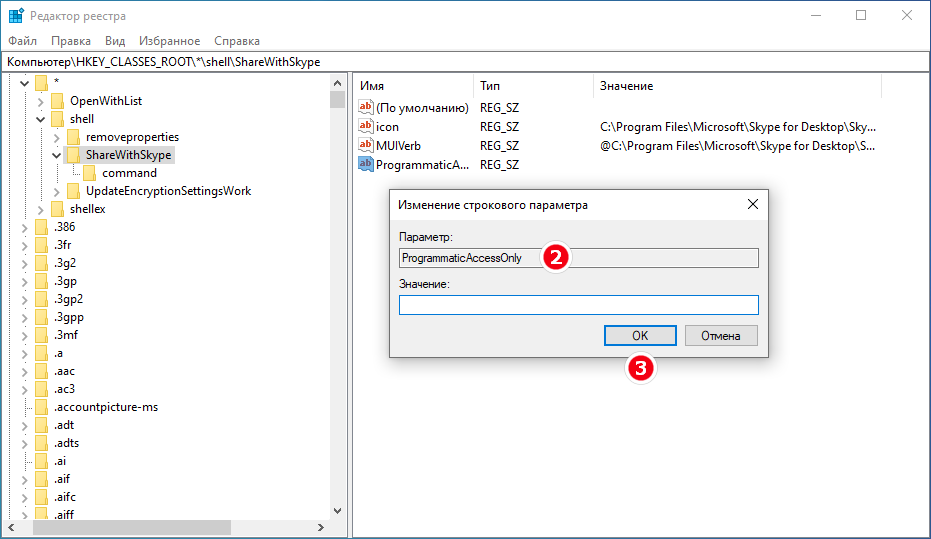This screenshot has width=931, height=539.
Task: Click the Registry Editor app icon in title bar
Action: tap(15, 15)
